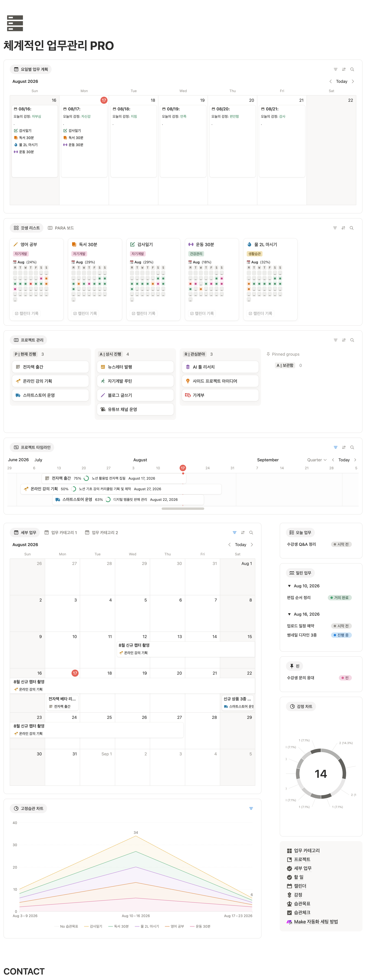Open the blue filter in 프로젝트 타임라인
This screenshot has height=980, width=366.
click(336, 447)
